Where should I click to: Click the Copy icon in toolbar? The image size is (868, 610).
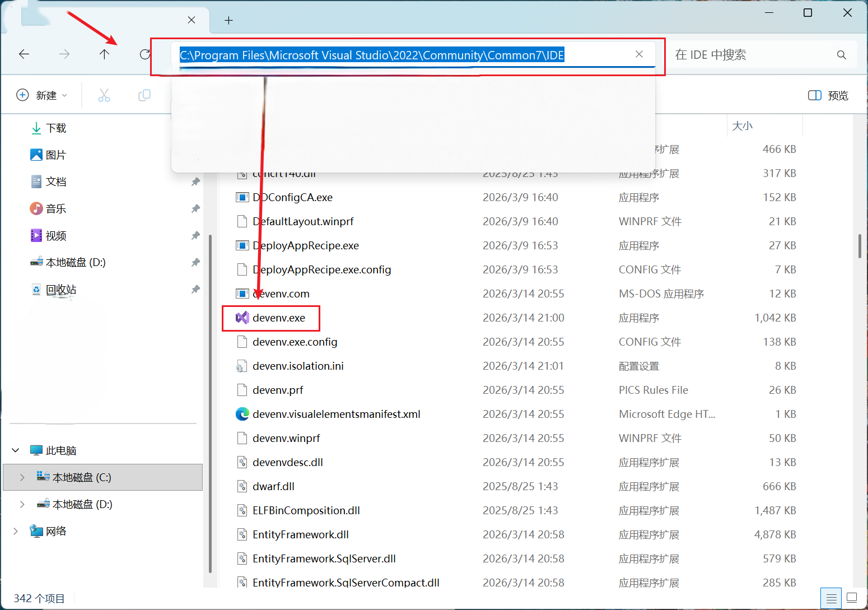[144, 95]
